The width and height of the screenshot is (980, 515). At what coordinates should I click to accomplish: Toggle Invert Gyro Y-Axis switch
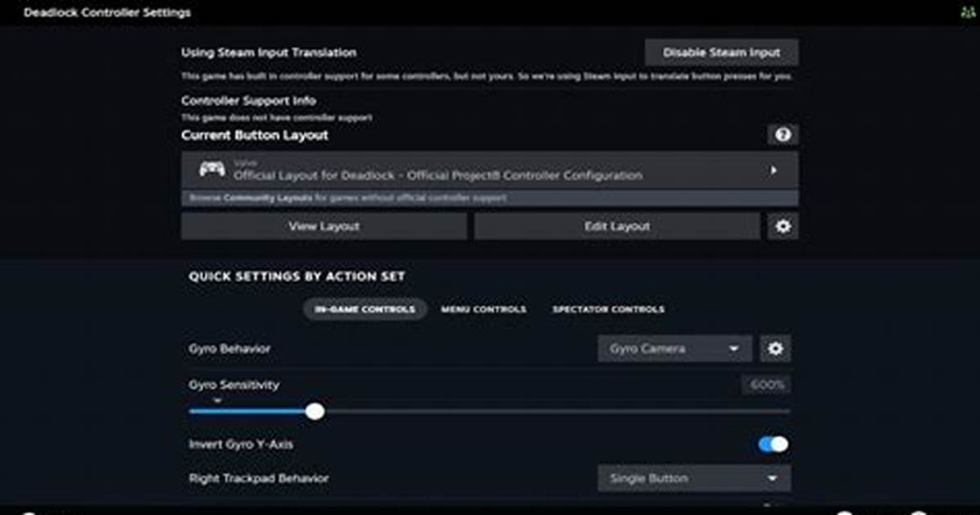point(774,444)
